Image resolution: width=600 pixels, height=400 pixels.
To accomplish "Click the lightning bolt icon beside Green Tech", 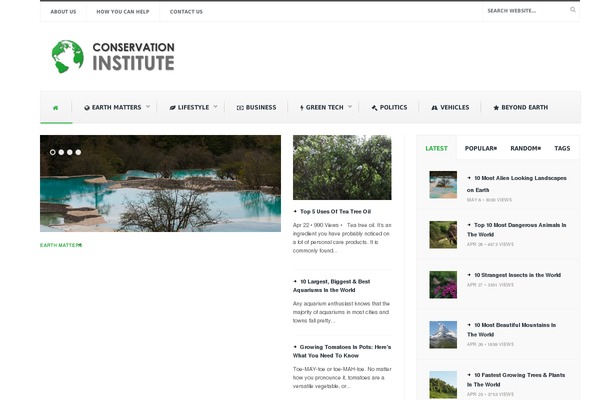I will pos(302,108).
